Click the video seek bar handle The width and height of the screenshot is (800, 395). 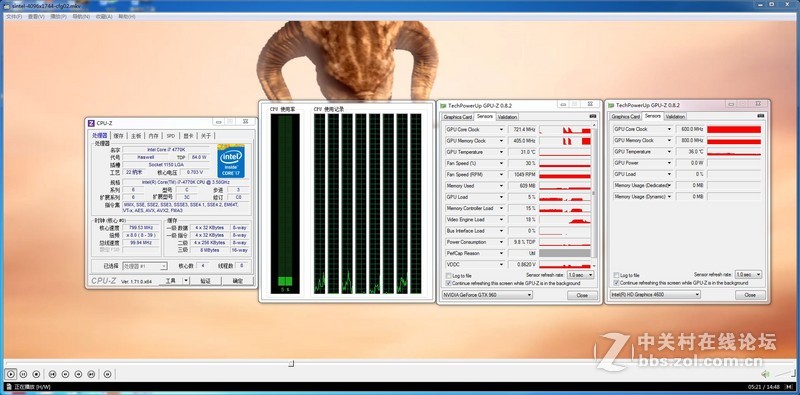[291, 364]
